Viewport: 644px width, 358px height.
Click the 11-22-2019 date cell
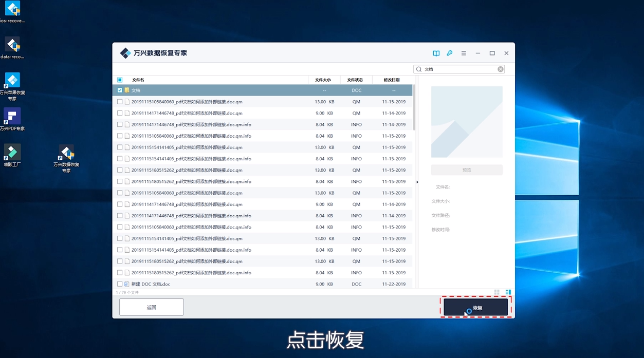pyautogui.click(x=394, y=284)
